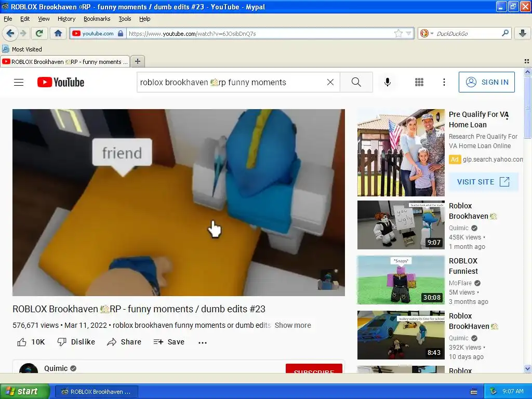Click the ROBLOX Funniest video title
The image size is (532, 399).
[x=463, y=266]
